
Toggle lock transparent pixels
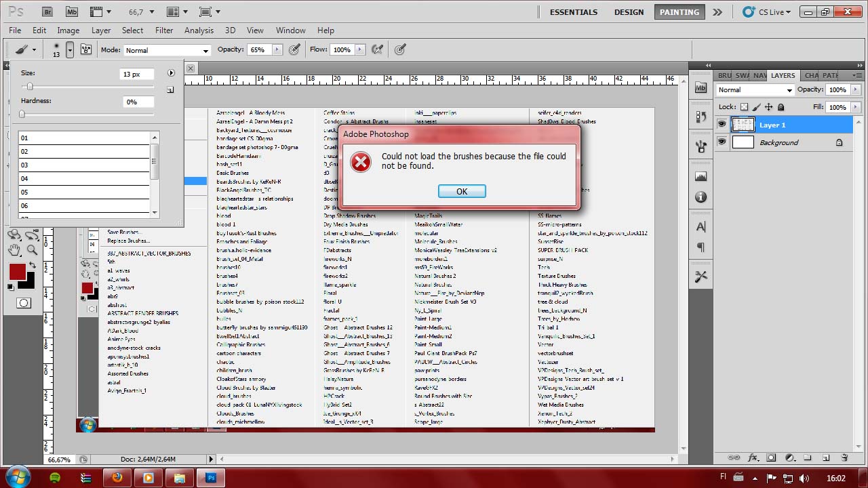tap(744, 107)
